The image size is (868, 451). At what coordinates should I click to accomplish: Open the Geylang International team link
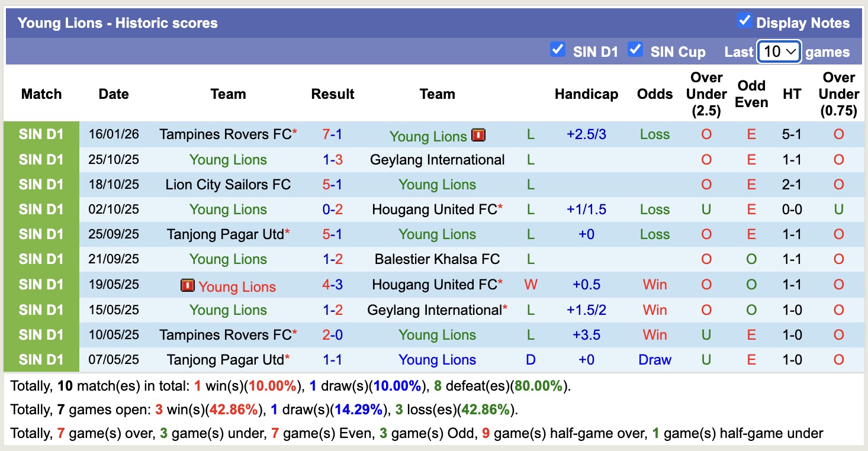pos(437,159)
